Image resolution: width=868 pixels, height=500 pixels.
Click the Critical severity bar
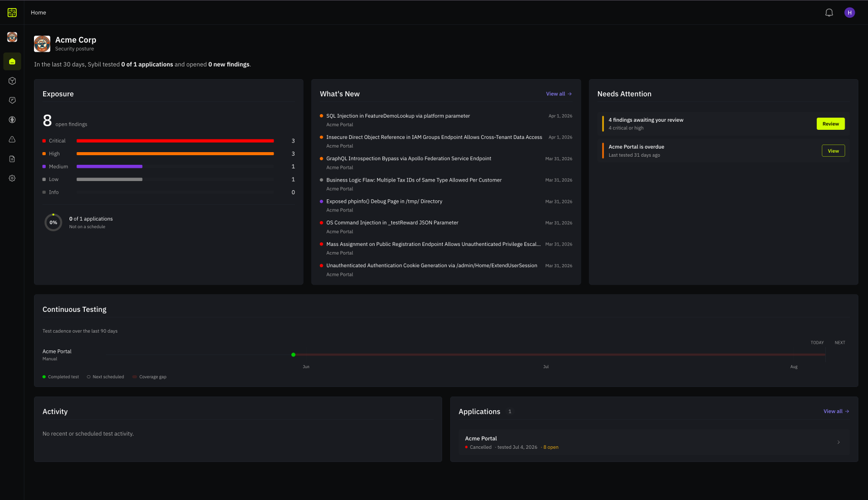click(x=175, y=141)
